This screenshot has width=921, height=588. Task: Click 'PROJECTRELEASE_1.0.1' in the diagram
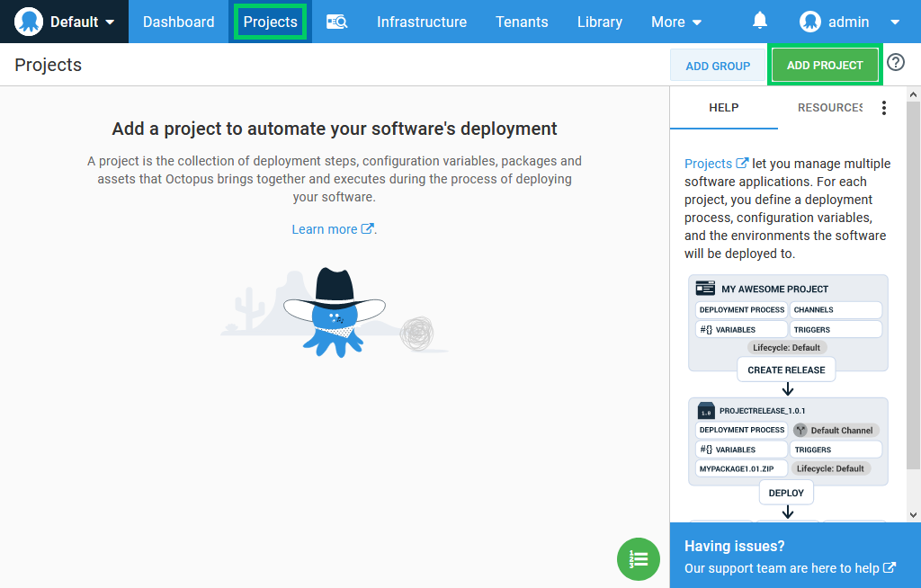click(763, 411)
